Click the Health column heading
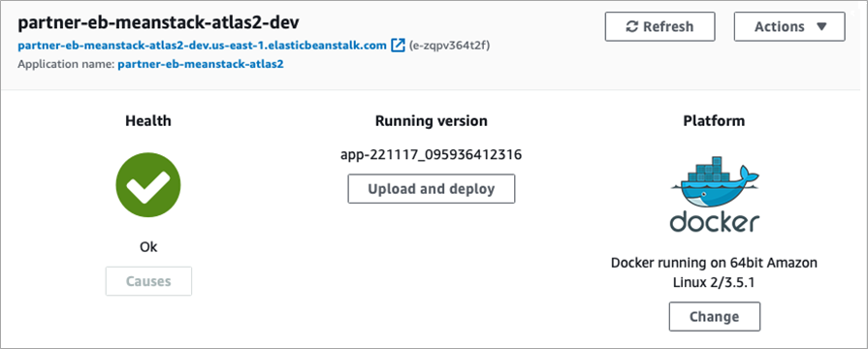Screen dimensions: 868x349 click(x=148, y=120)
